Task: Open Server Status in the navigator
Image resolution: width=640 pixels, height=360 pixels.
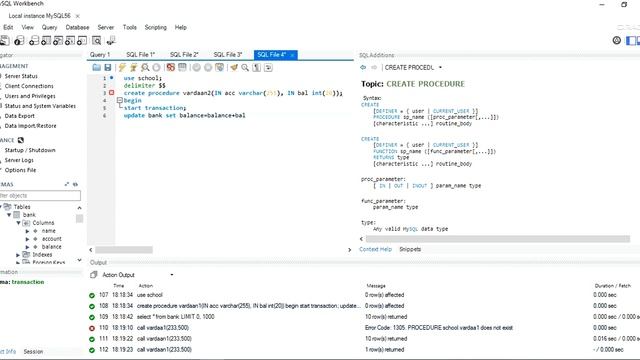Action: click(21, 76)
